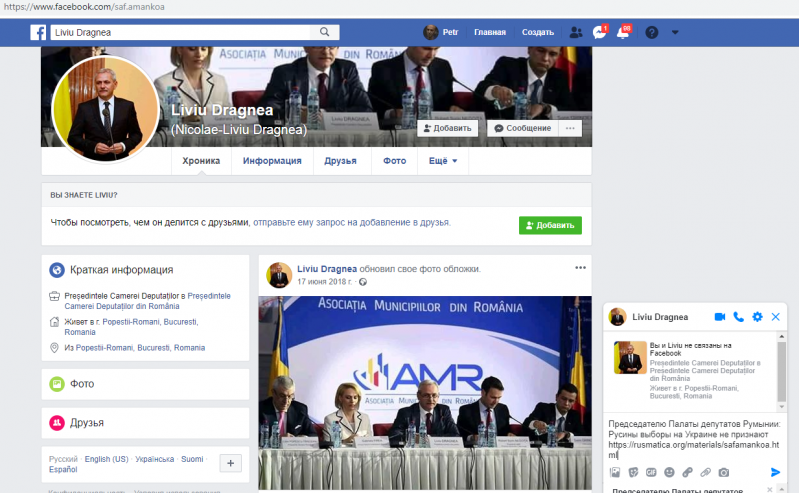Open the Фото section in sidebar
Image resolution: width=799 pixels, height=493 pixels.
145,384
